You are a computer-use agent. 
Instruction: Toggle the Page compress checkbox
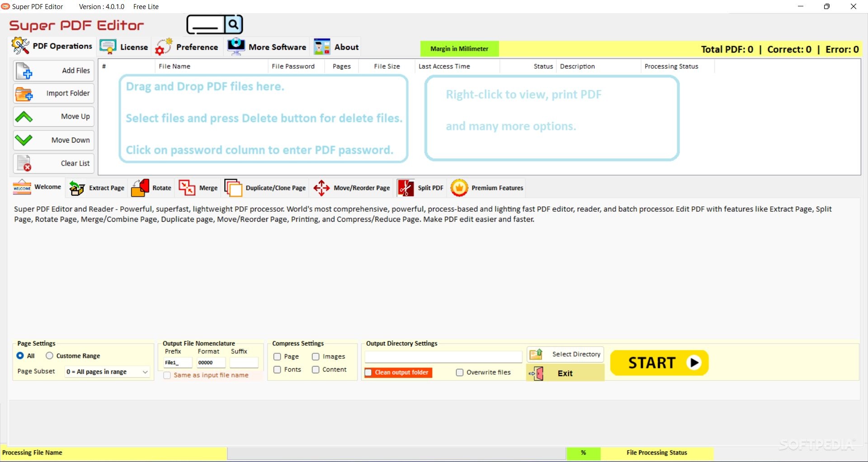[x=277, y=357]
